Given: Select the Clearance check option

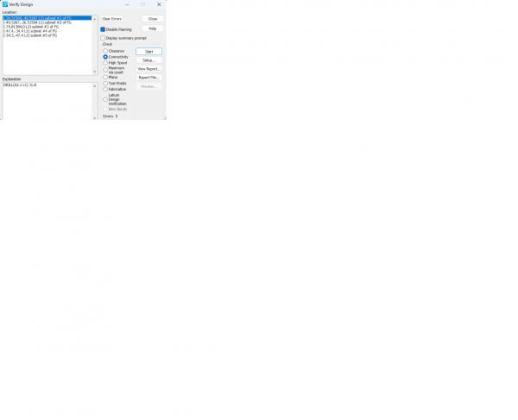Looking at the screenshot, I should [105, 51].
